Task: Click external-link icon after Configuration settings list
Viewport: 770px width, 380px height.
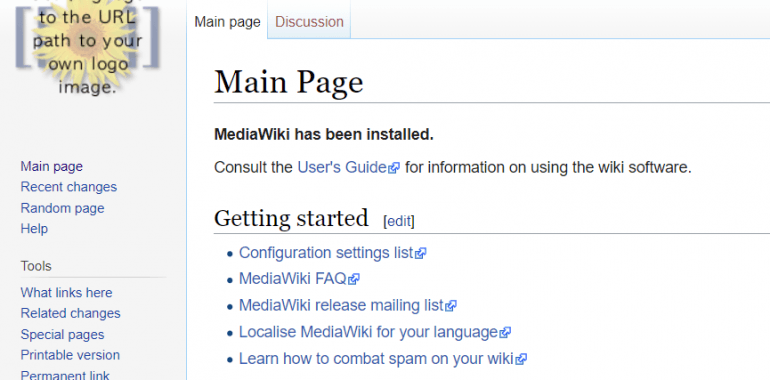Action: coord(420,254)
